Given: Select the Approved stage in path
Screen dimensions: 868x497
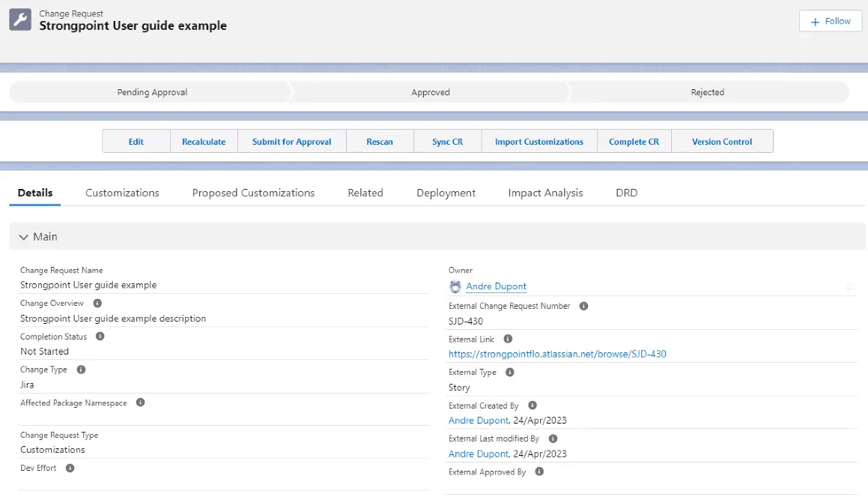Looking at the screenshot, I should tap(430, 92).
